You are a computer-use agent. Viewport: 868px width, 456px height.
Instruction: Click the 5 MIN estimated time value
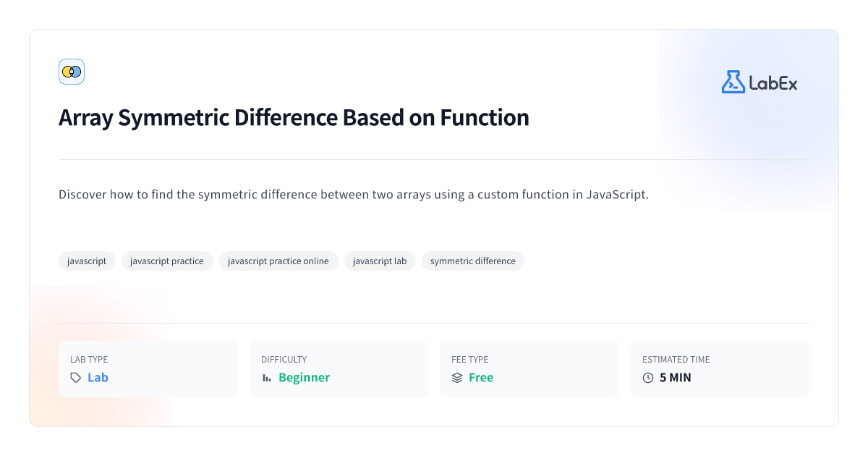(676, 378)
